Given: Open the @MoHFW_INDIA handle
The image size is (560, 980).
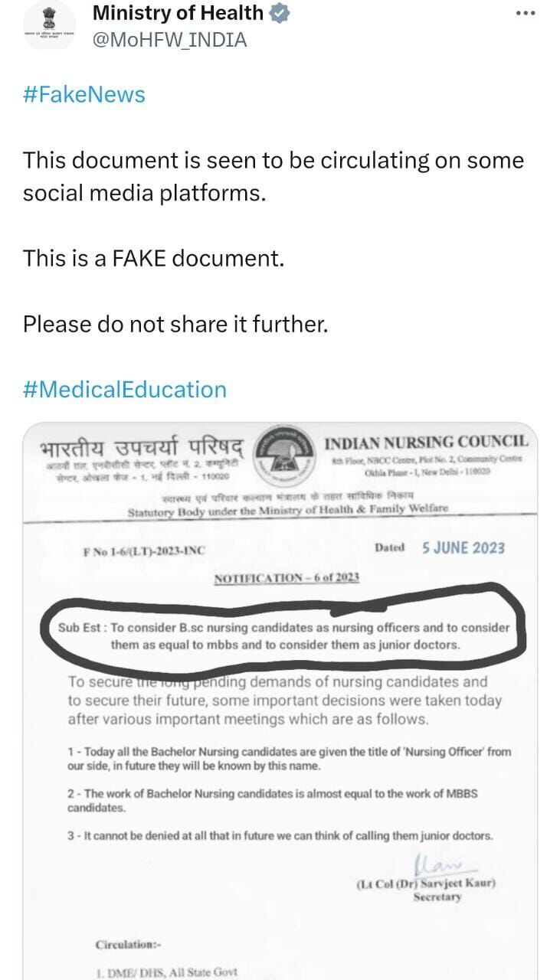Looking at the screenshot, I should (x=169, y=41).
